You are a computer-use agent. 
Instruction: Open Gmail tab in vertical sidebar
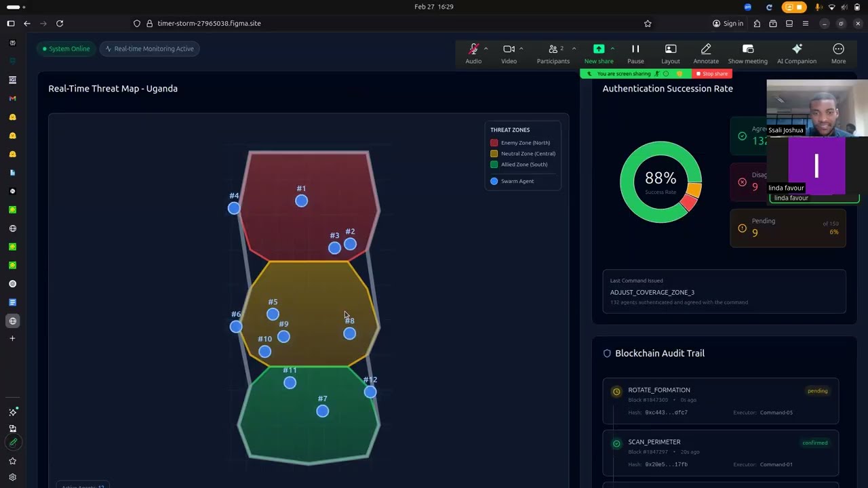[12, 98]
